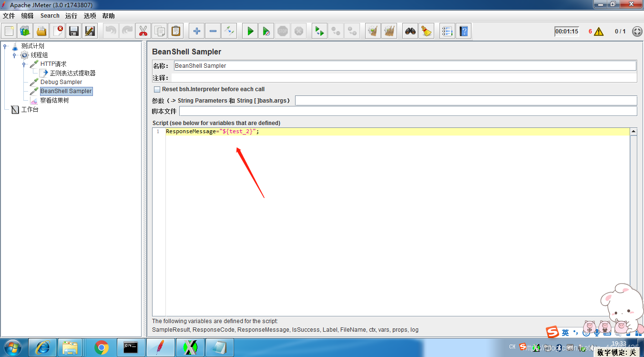The image size is (644, 357).
Task: Open the 编辑 menu
Action: coord(27,16)
